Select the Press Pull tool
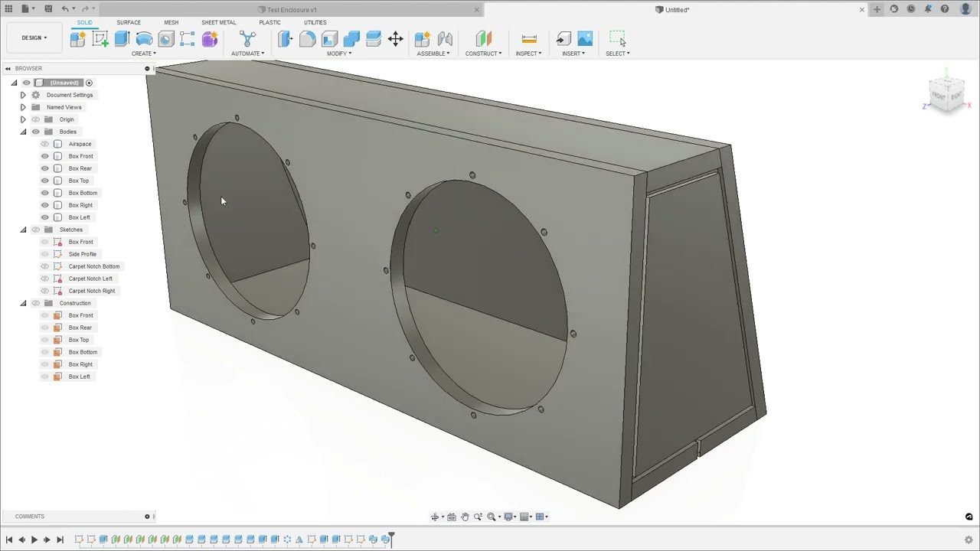Image resolution: width=980 pixels, height=551 pixels. (285, 39)
